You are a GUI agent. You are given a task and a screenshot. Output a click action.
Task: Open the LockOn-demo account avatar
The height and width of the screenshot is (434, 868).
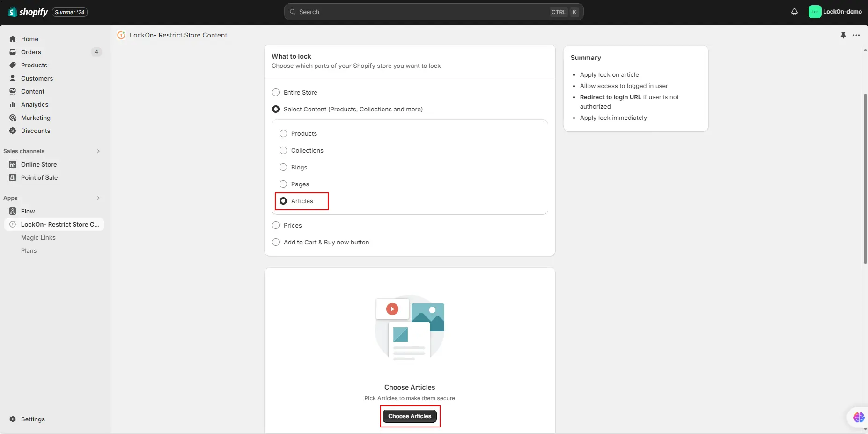click(x=815, y=12)
